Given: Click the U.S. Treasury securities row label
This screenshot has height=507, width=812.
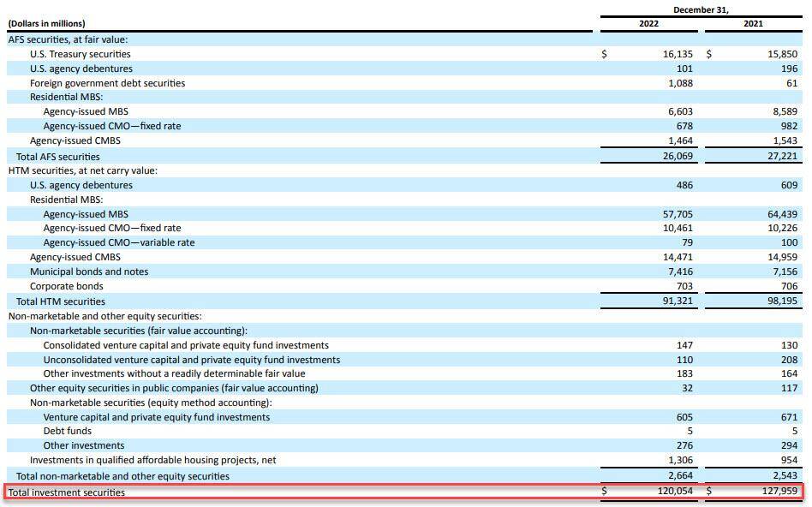Looking at the screenshot, I should (x=80, y=54).
